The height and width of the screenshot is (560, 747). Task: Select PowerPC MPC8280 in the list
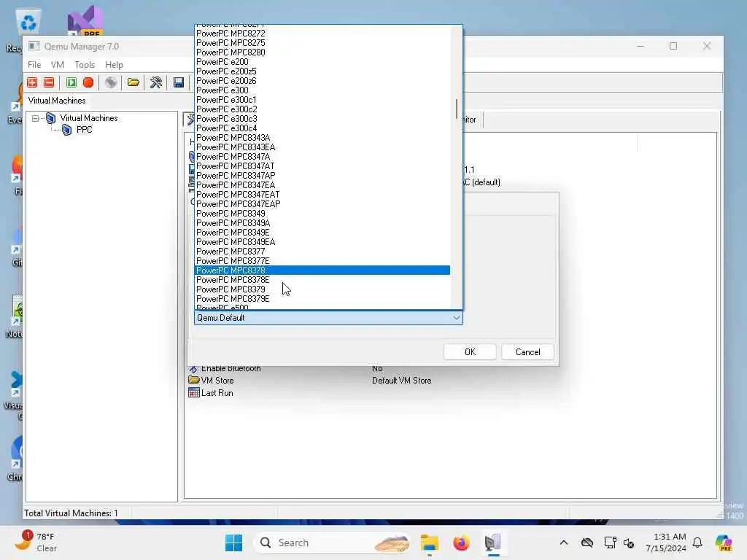pos(322,52)
